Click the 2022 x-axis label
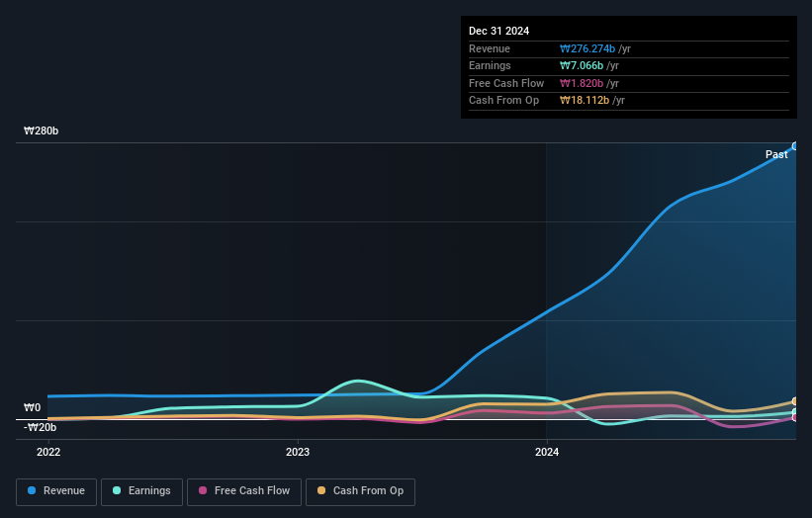 48,452
